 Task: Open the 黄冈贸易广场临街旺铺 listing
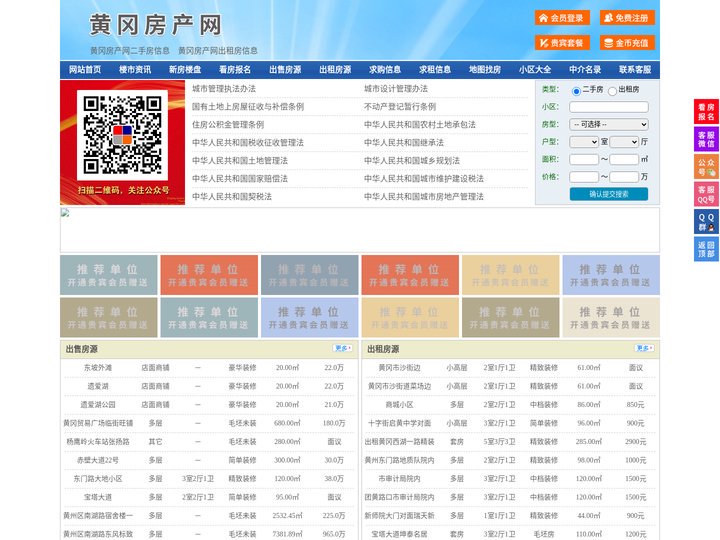[x=98, y=423]
